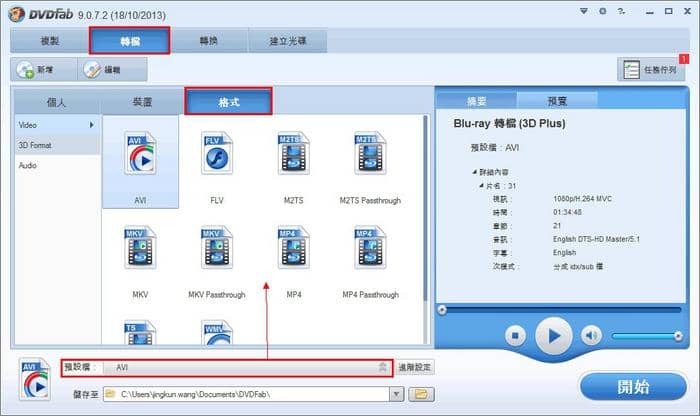Open the 任務佇列 task queue
The width and height of the screenshot is (700, 416).
pyautogui.click(x=651, y=70)
